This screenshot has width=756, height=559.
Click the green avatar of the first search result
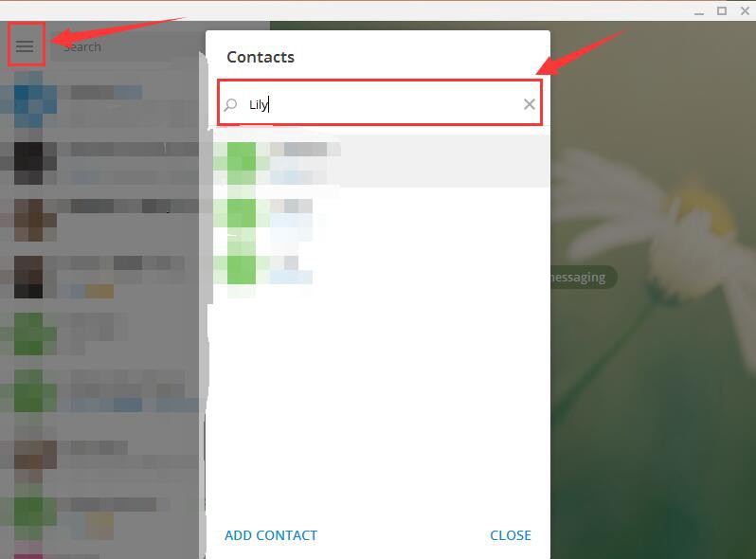click(242, 163)
